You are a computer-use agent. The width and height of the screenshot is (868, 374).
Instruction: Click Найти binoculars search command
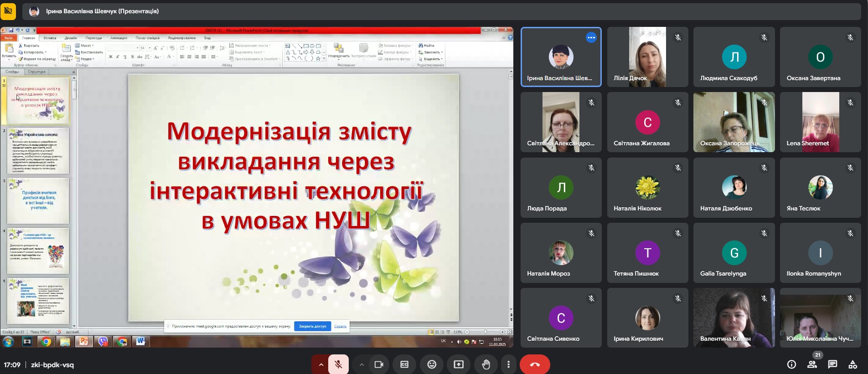426,46
